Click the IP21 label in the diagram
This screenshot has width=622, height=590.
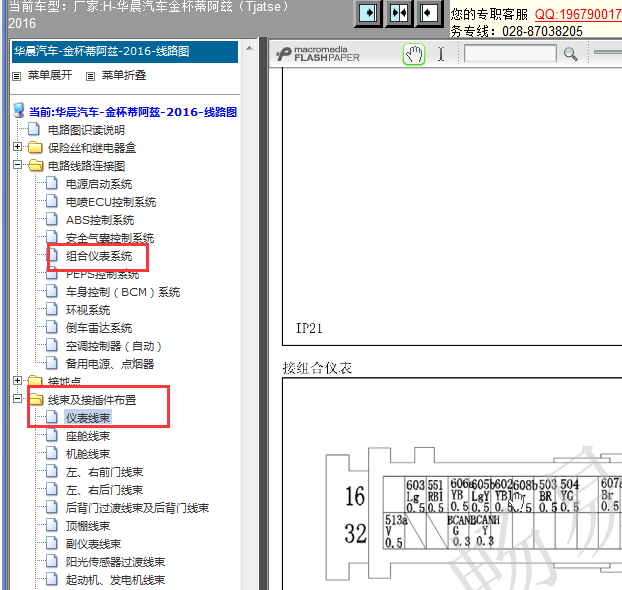(x=309, y=328)
